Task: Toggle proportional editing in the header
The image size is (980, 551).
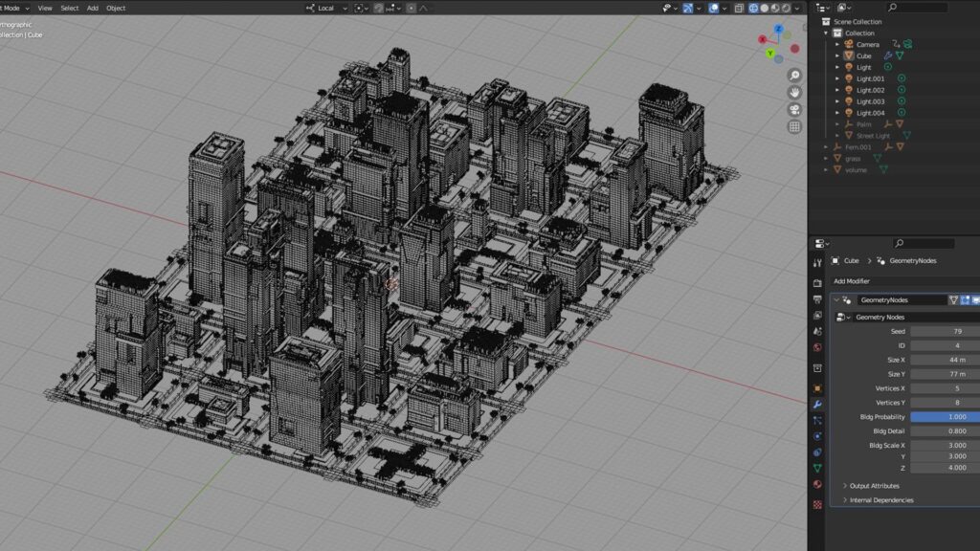Action: point(412,8)
